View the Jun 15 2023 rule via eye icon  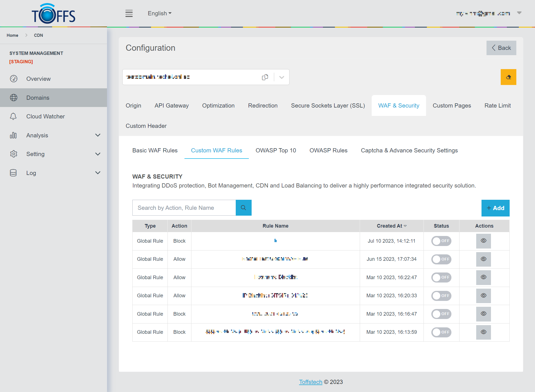tap(483, 259)
